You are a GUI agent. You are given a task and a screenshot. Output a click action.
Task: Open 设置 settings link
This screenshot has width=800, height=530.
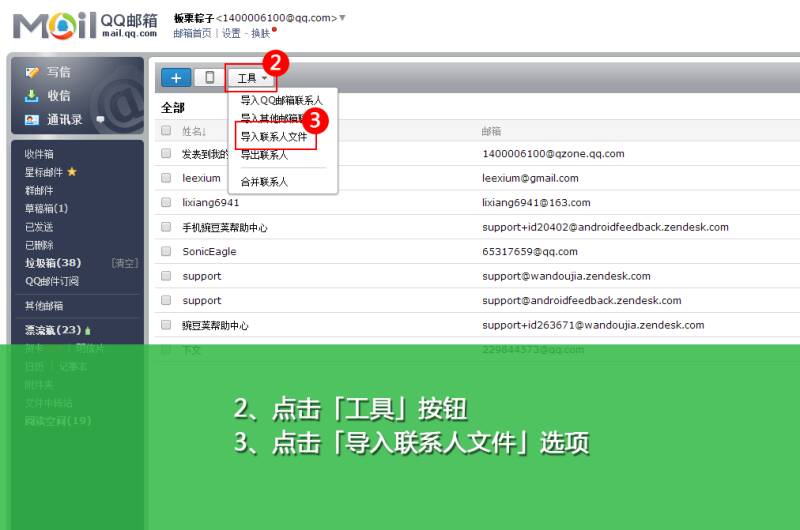coord(231,33)
